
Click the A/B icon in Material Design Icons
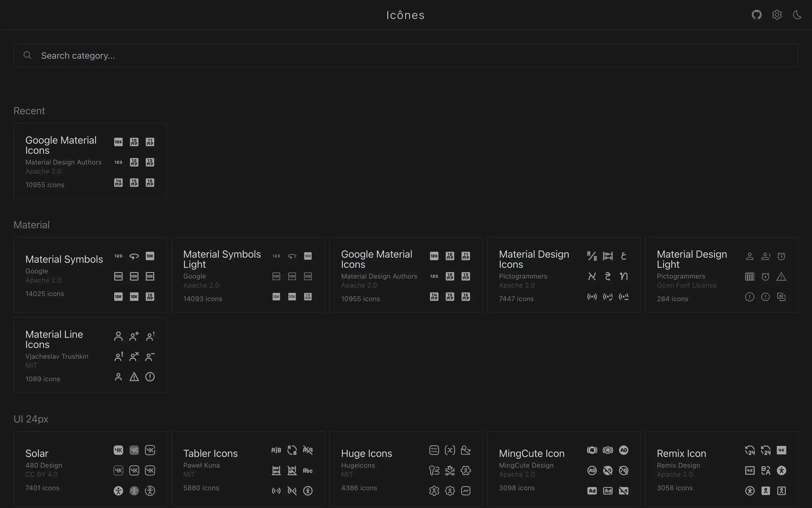(592, 256)
